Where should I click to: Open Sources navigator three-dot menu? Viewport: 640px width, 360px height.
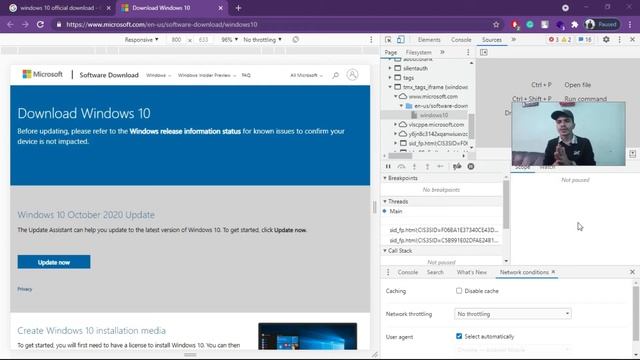tap(468, 52)
